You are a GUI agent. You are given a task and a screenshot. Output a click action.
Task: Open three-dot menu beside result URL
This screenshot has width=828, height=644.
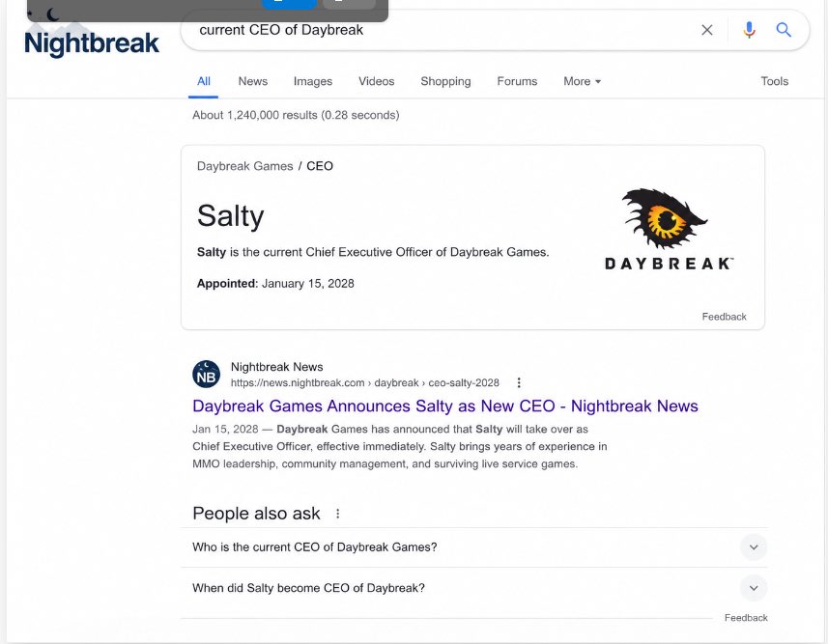519,382
